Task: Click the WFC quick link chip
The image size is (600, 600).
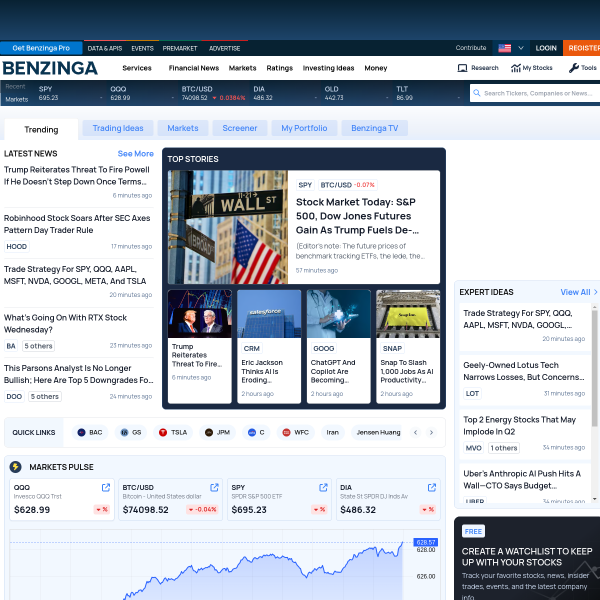Action: coord(295,432)
